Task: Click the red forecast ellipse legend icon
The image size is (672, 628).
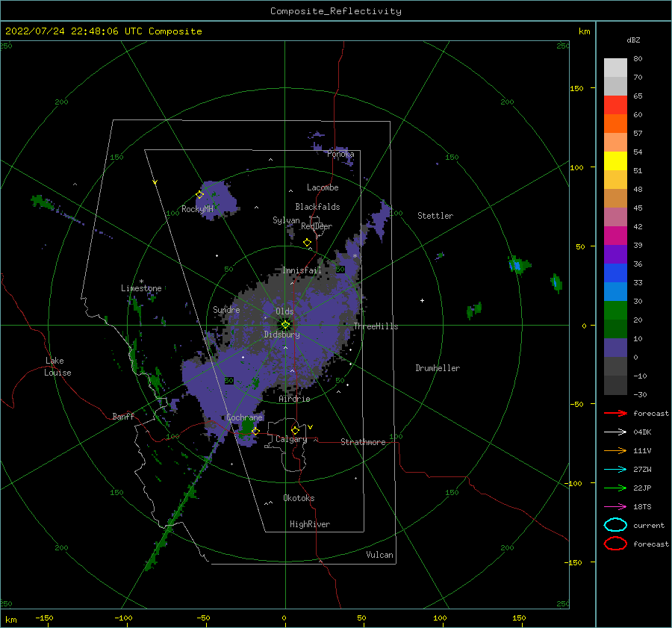Action: pos(615,544)
